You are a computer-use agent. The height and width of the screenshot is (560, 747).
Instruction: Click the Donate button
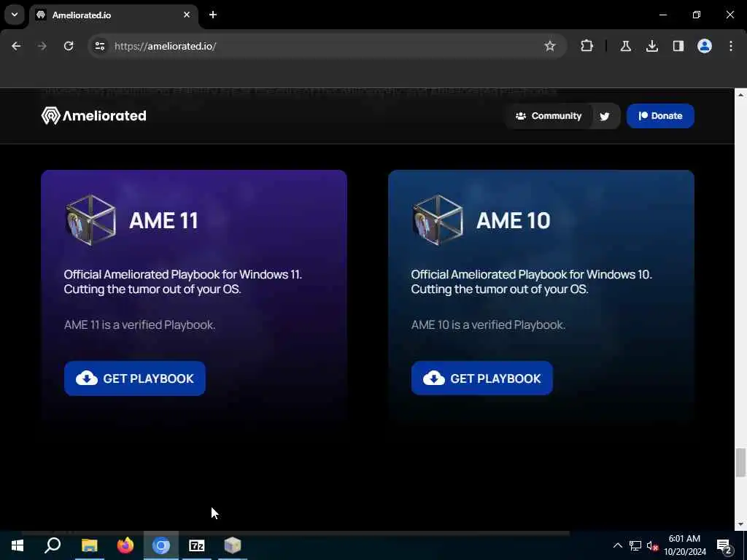(x=660, y=116)
